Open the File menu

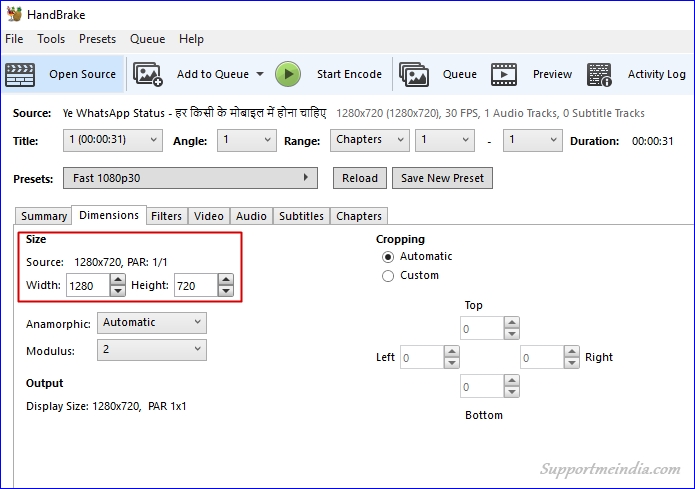(x=14, y=39)
